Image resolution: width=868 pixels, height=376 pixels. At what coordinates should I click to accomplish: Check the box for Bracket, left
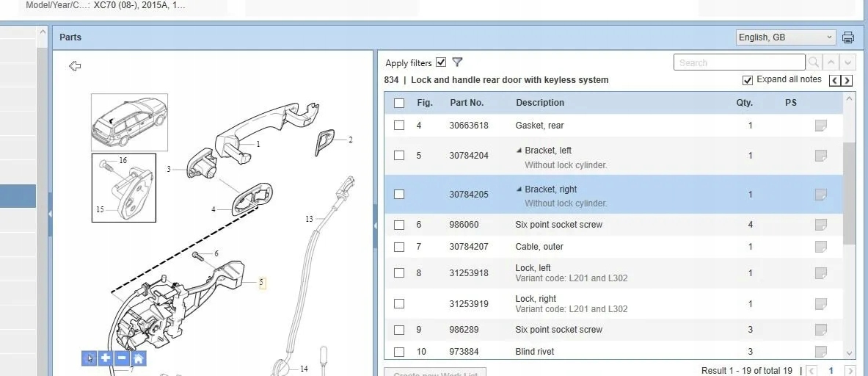point(399,156)
